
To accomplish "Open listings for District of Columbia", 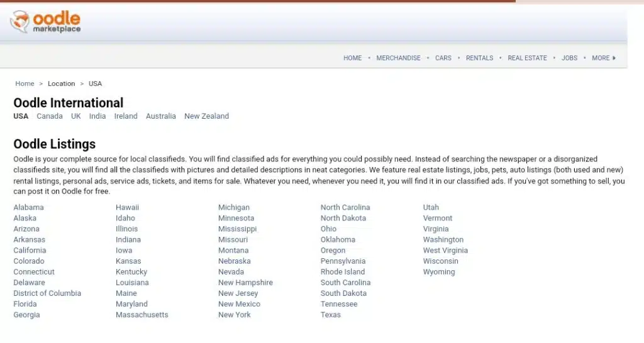I will 47,293.
